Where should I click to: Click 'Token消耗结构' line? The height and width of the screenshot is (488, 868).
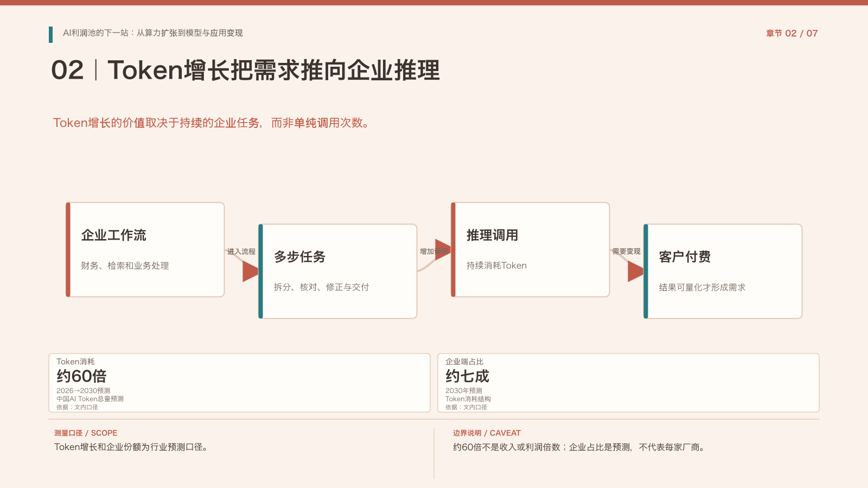(x=468, y=399)
